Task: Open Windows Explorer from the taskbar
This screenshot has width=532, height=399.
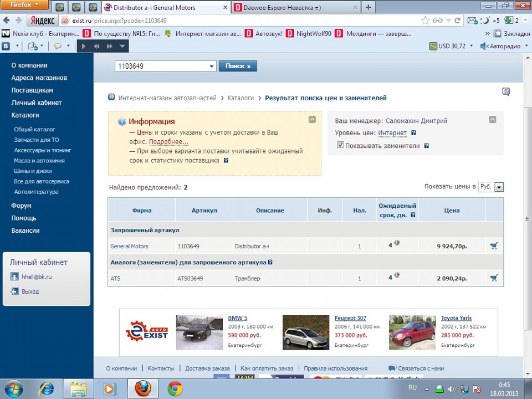Action: (x=78, y=389)
